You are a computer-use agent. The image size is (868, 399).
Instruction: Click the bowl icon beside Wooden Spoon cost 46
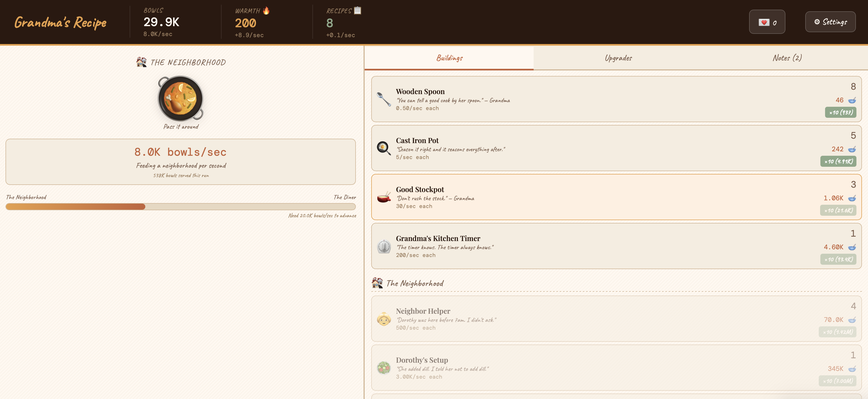(852, 100)
